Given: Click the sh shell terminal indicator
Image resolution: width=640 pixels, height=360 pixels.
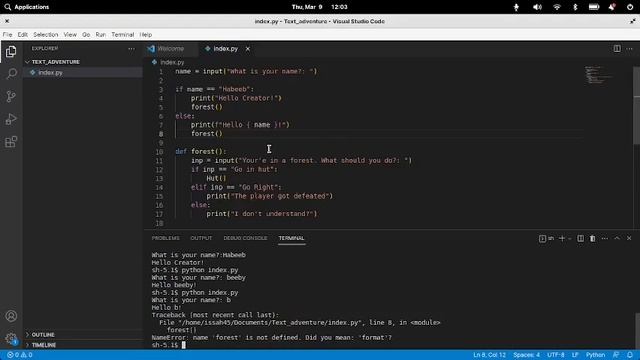Looking at the screenshot, I should pos(546,238).
